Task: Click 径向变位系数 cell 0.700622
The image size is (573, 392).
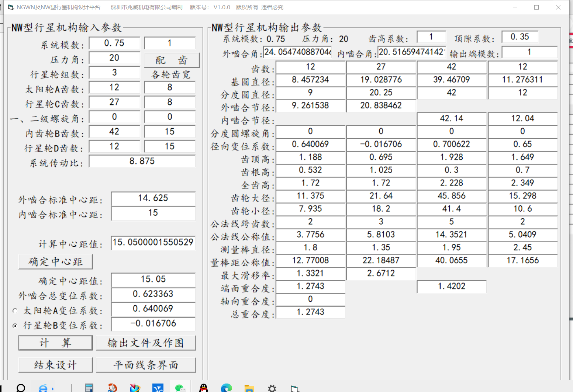Action: 452,145
